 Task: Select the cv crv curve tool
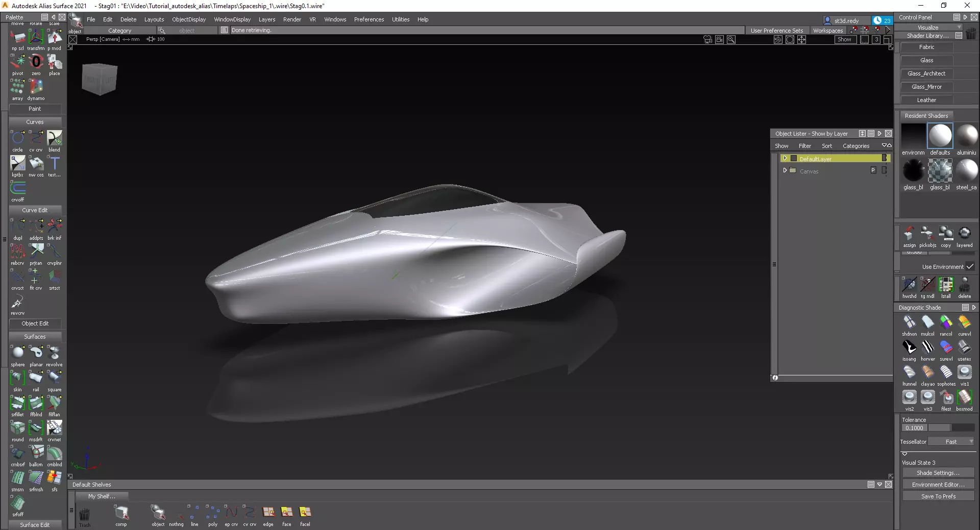coord(36,138)
